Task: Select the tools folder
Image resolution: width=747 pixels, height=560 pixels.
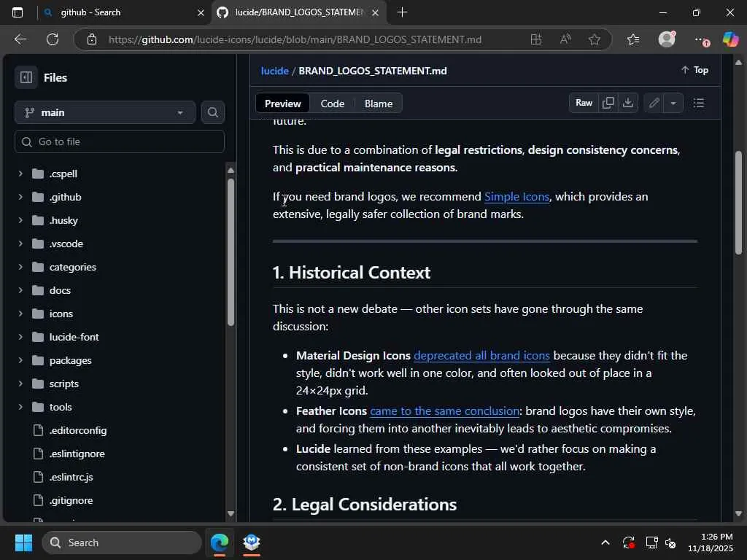Action: tap(61, 407)
